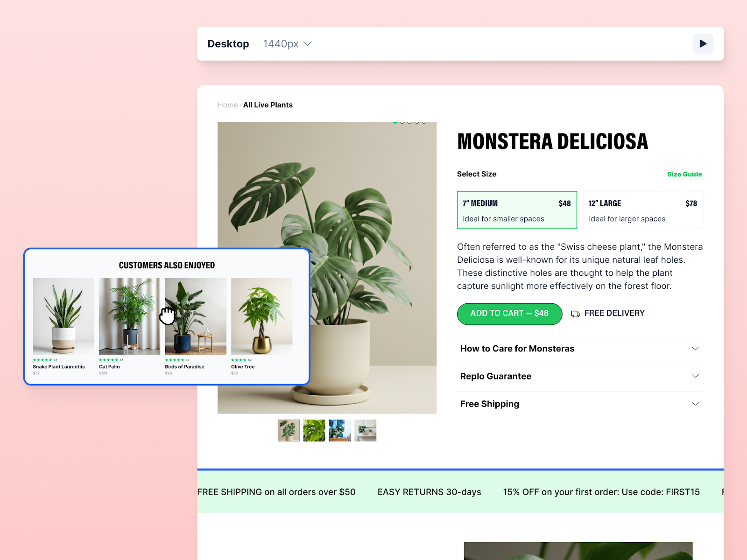Select the 7" Medium size option
Image resolution: width=747 pixels, height=560 pixels.
(517, 210)
